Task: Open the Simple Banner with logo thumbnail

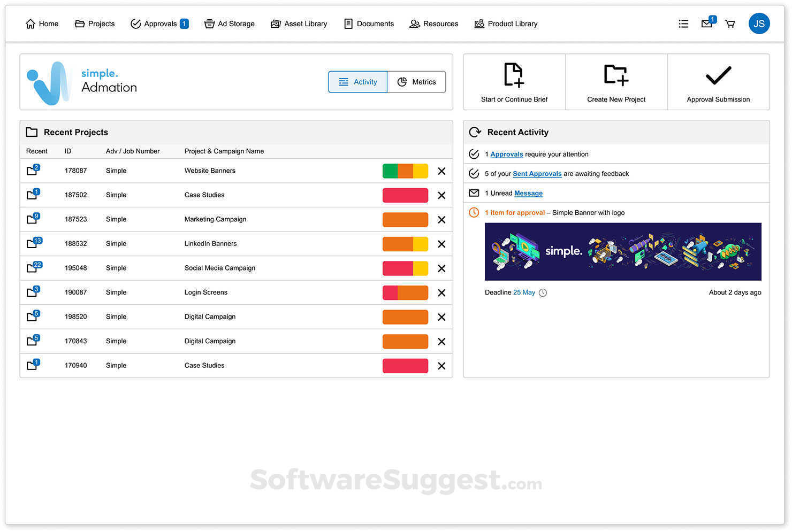Action: point(623,252)
